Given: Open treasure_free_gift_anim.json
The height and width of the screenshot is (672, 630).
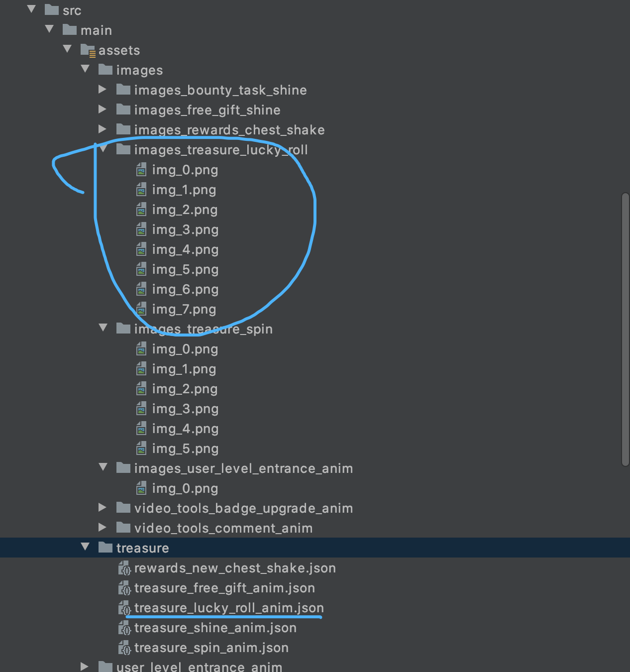Looking at the screenshot, I should tap(225, 588).
